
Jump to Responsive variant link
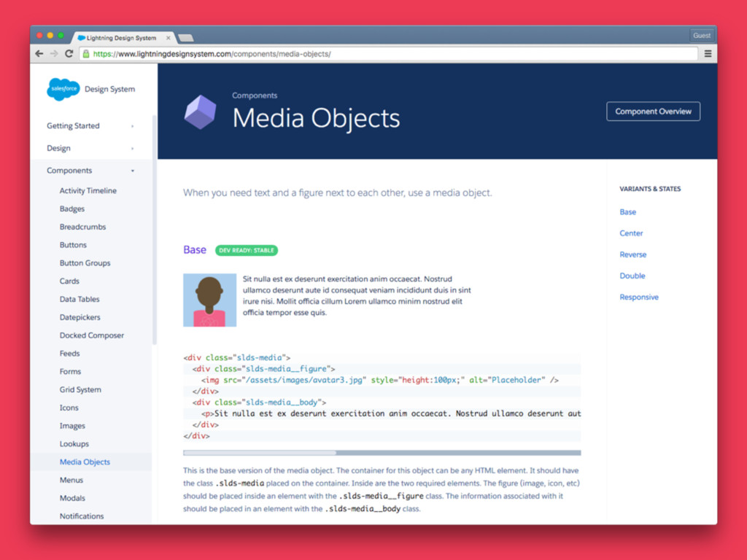[x=639, y=297]
